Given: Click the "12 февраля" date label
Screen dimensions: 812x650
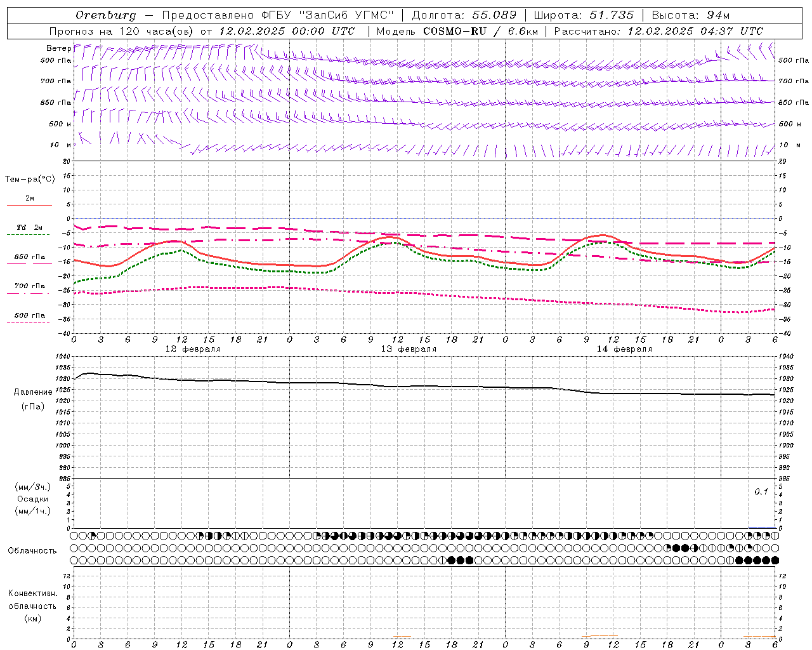Looking at the screenshot, I should [x=193, y=349].
